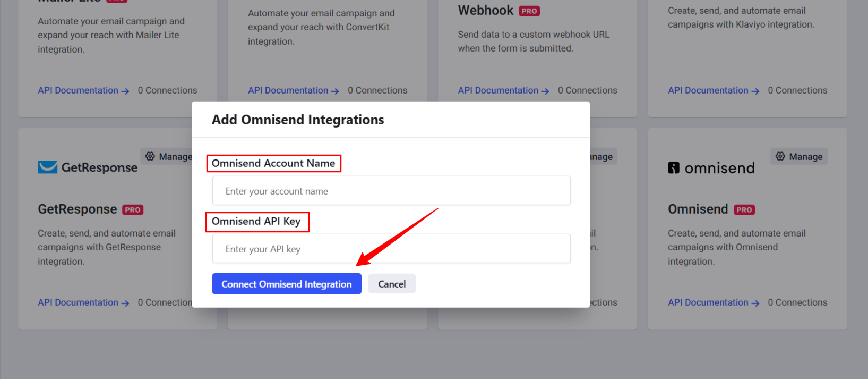The width and height of the screenshot is (868, 379).
Task: Click the gear icon on the GetResponse Manage button
Action: [x=150, y=156]
